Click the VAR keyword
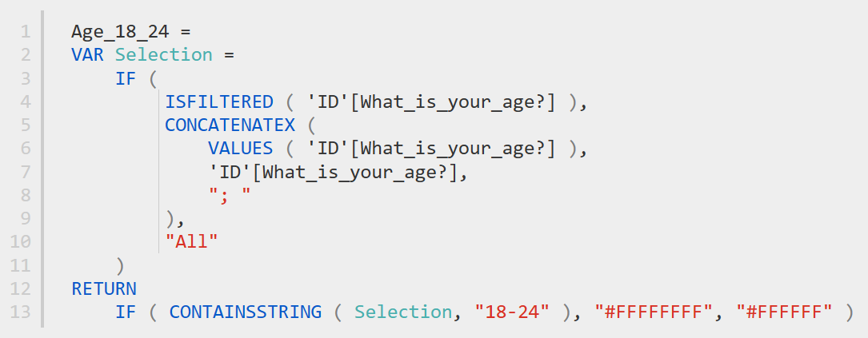 [87, 55]
